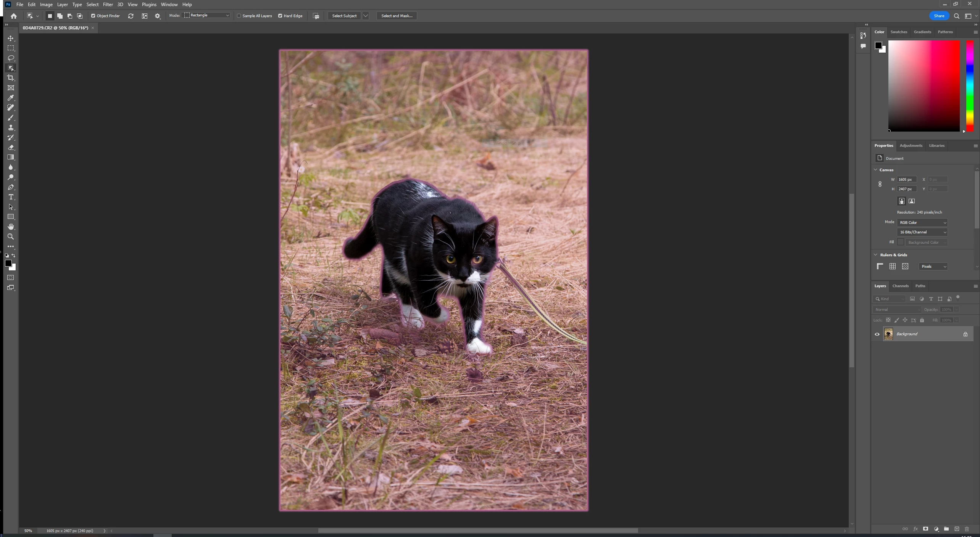Switch to the Channels tab

pos(900,286)
